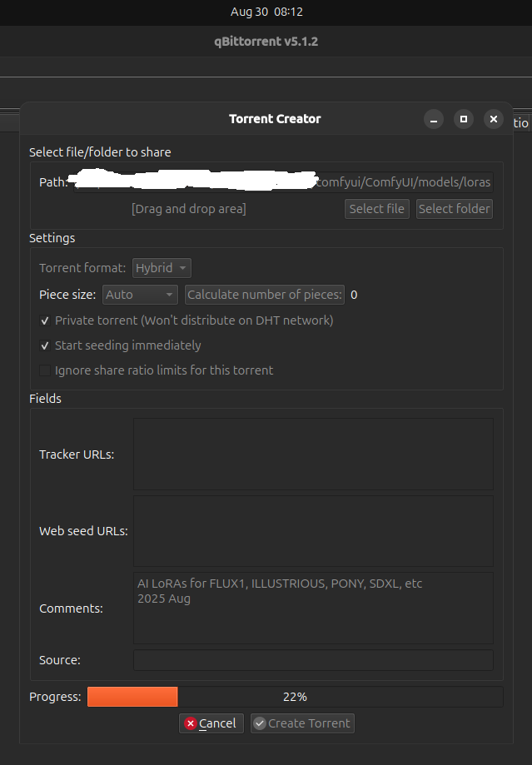Image resolution: width=532 pixels, height=765 pixels.
Task: Minimize the Torrent Creator dialog
Action: (x=433, y=119)
